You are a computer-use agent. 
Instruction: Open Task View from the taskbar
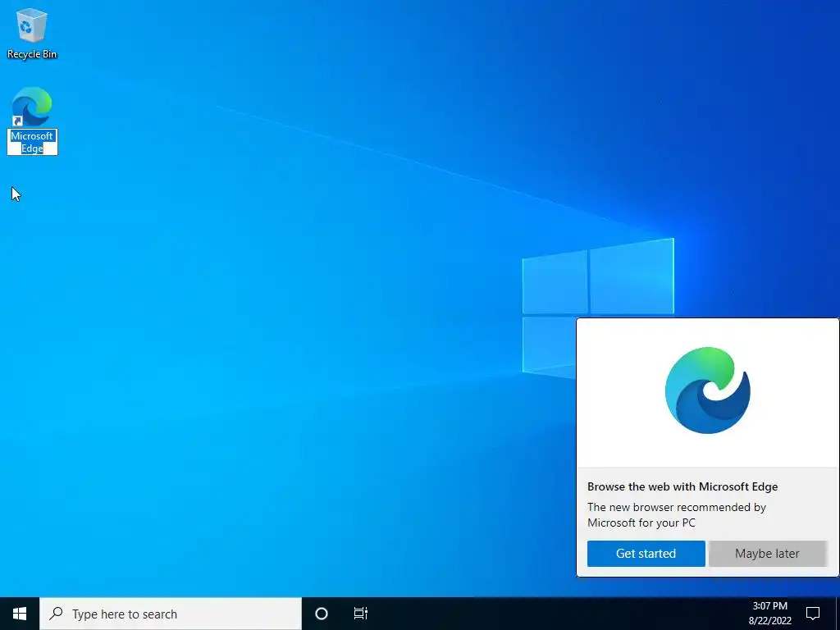(361, 614)
